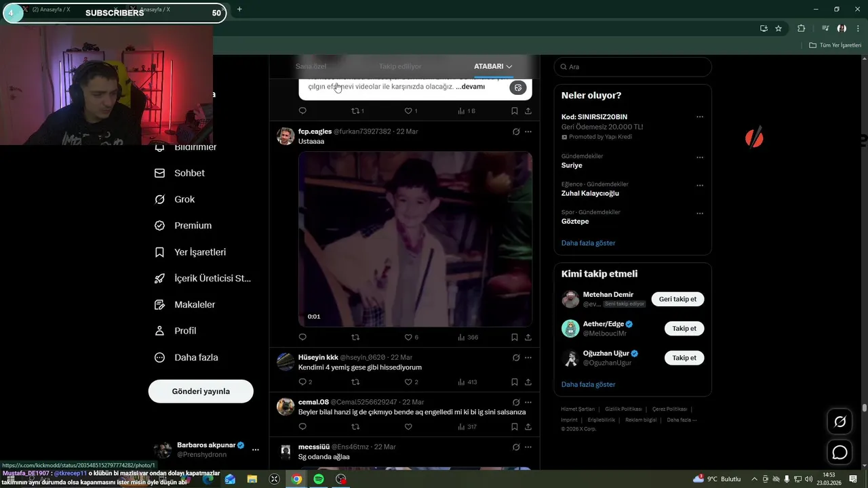Share the fcp.eagles post
The height and width of the screenshot is (488, 868).
point(528,337)
